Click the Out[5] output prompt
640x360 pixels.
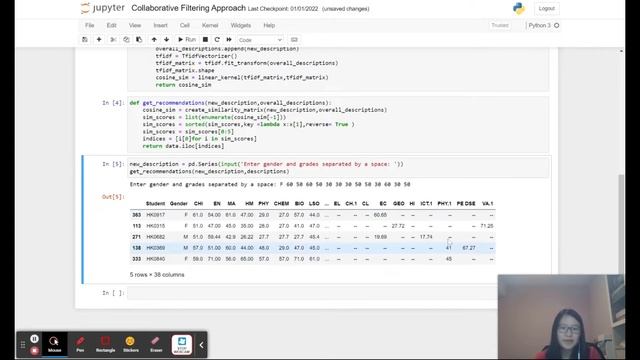[x=113, y=197]
